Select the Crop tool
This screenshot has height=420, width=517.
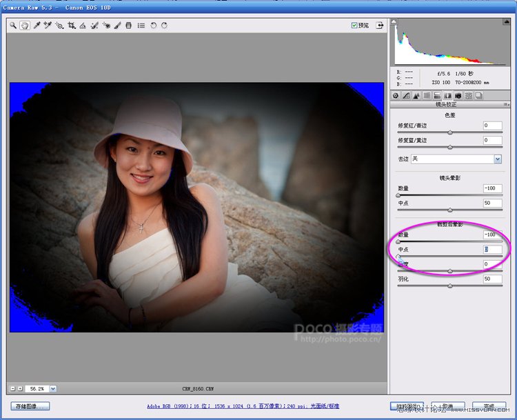[72, 26]
